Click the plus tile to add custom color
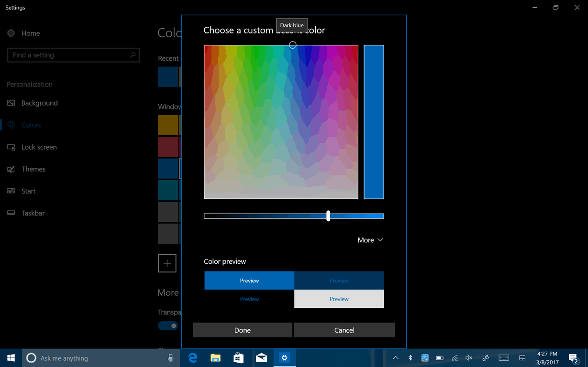 [x=167, y=263]
